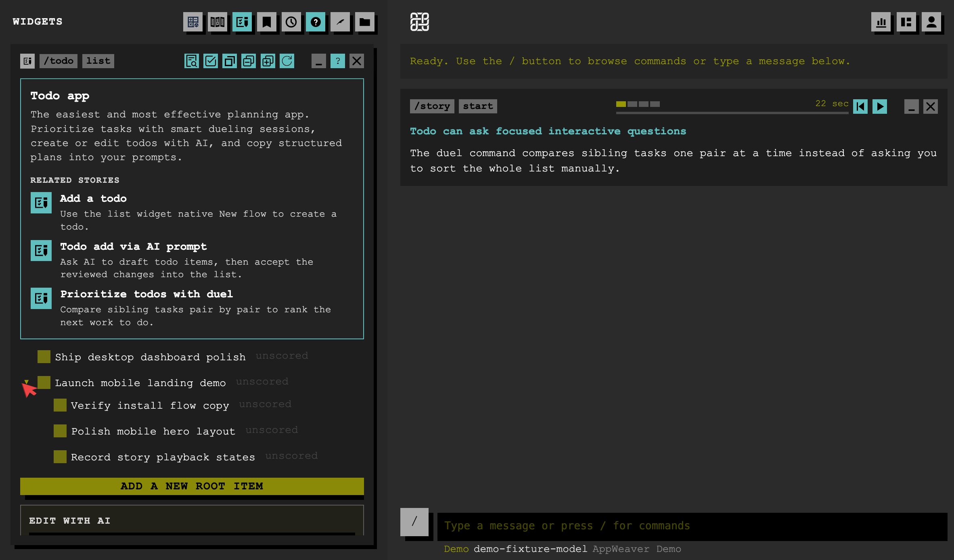
Task: Select the Launch mobile landing demo item text
Action: (x=140, y=383)
